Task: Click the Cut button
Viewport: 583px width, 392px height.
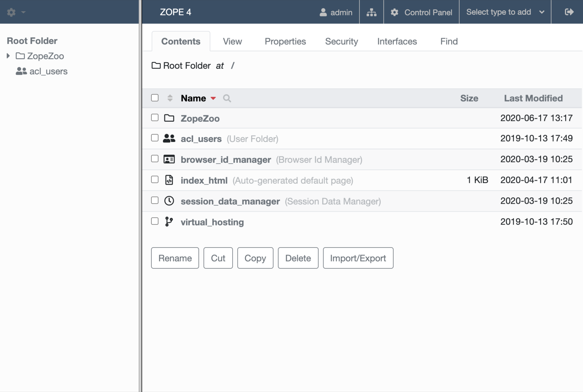Action: click(x=218, y=258)
